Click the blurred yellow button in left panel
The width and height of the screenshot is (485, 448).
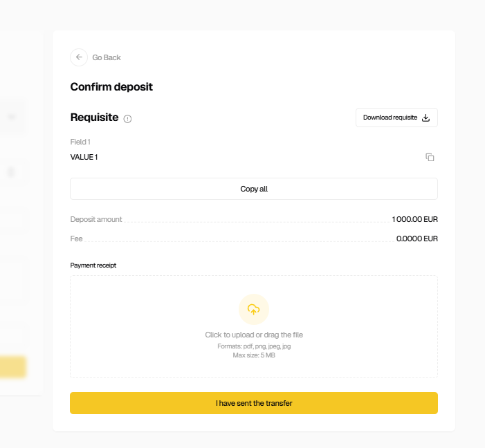pos(13,367)
